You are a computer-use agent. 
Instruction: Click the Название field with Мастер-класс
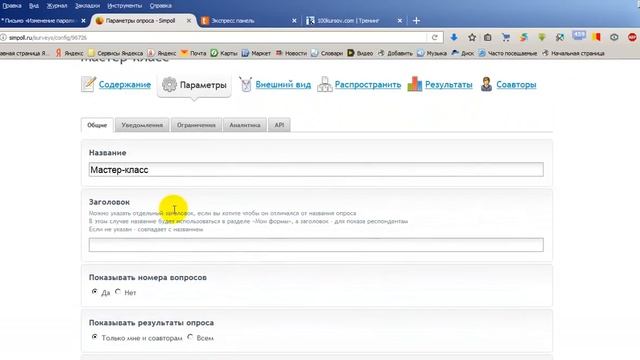316,170
